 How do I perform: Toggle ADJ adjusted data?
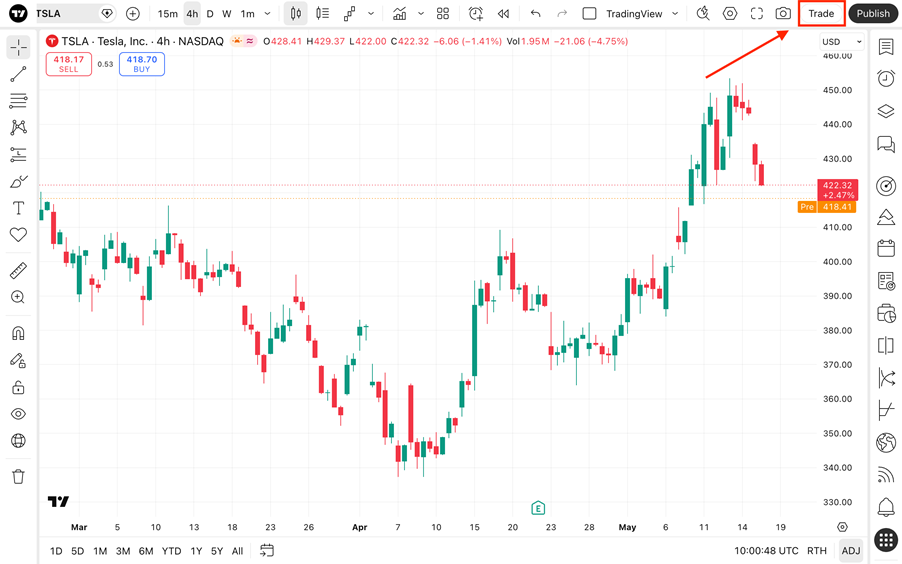851,551
